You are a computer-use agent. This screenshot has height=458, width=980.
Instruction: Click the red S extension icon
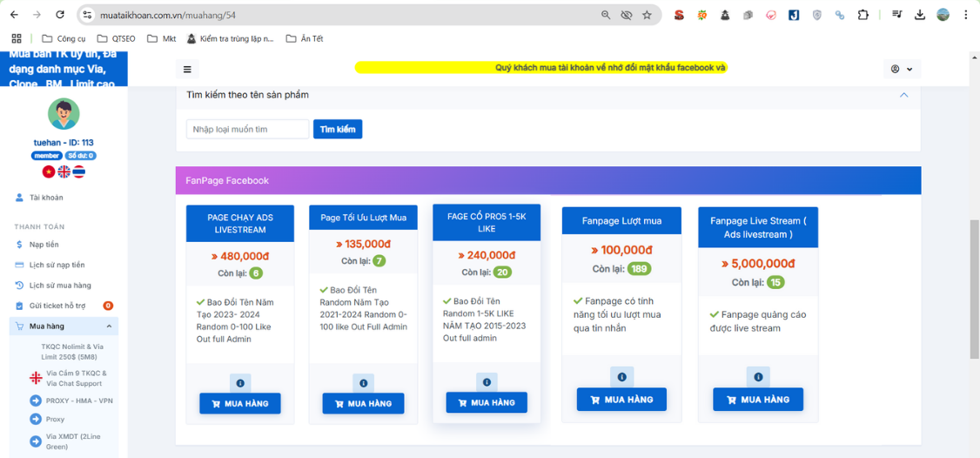(680, 15)
